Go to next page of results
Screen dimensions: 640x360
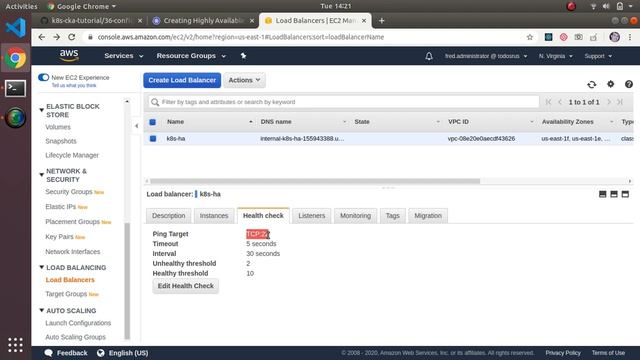(609, 102)
